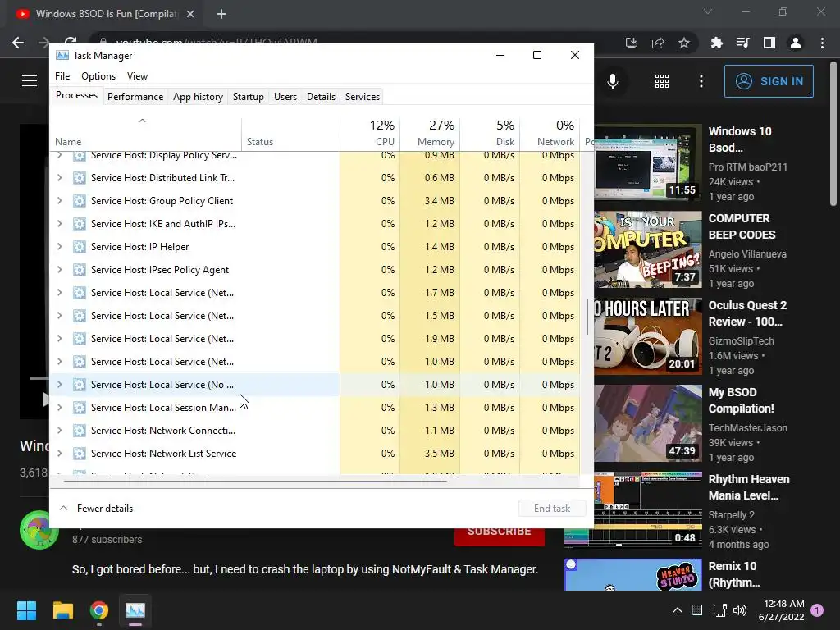Sort processes by the Disk column
Image resolution: width=840 pixels, height=630 pixels.
click(491, 133)
